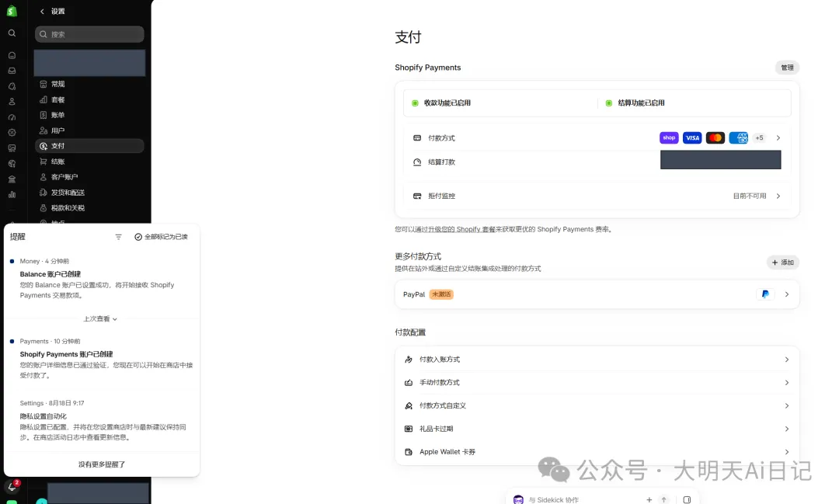This screenshot has width=839, height=504.
Task: Click the plus icon in Sidekick bar
Action: [x=649, y=499]
